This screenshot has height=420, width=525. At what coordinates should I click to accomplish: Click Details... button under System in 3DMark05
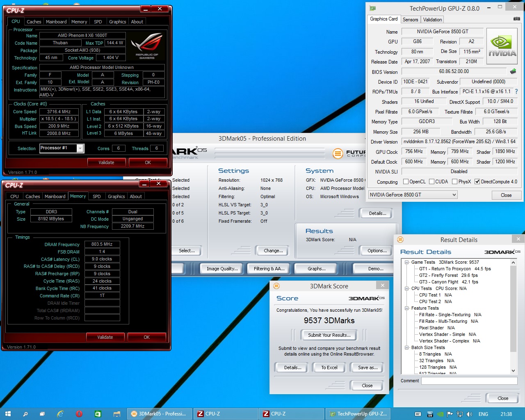377,213
